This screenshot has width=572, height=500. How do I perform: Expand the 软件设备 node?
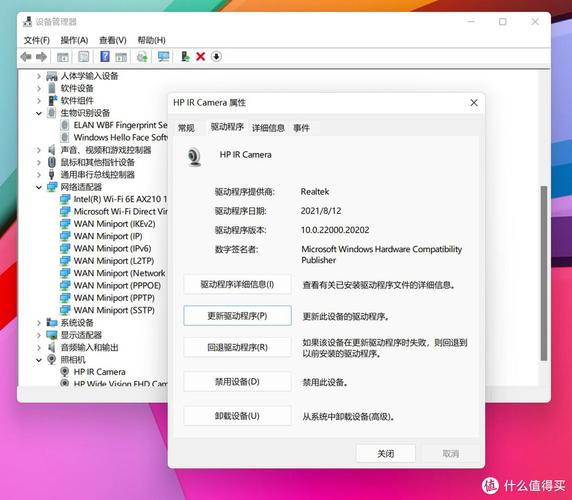39,88
